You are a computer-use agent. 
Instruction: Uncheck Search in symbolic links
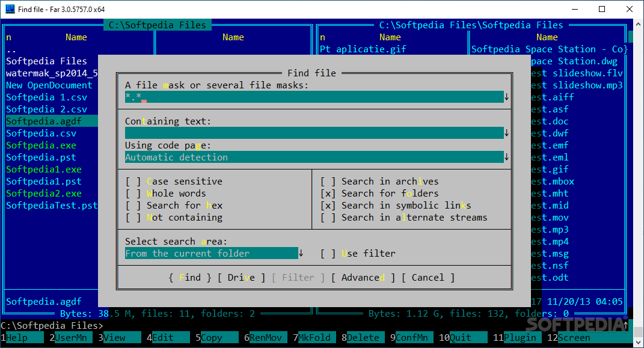click(396, 205)
